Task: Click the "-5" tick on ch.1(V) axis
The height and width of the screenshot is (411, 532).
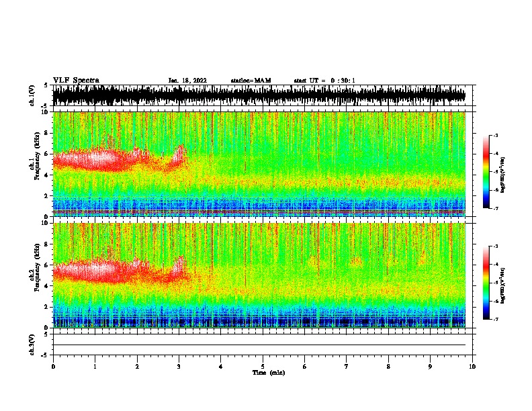Action: click(x=45, y=106)
